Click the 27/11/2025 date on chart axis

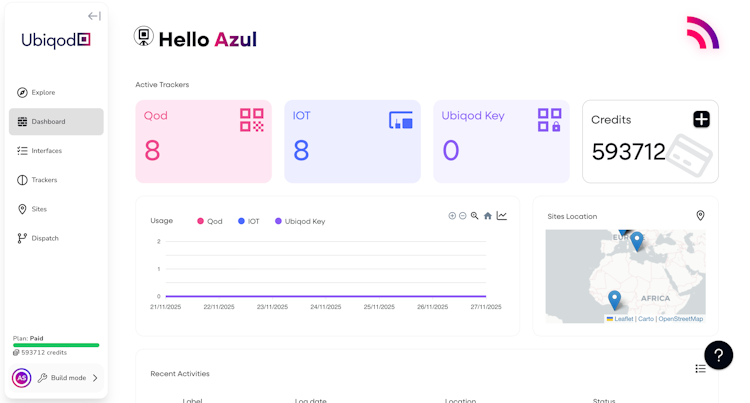tap(486, 307)
